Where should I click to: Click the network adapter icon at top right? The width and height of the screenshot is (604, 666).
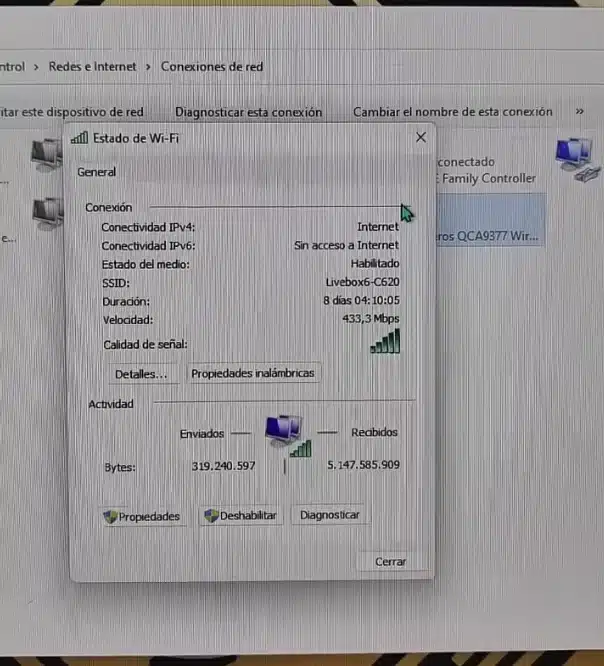tap(577, 159)
